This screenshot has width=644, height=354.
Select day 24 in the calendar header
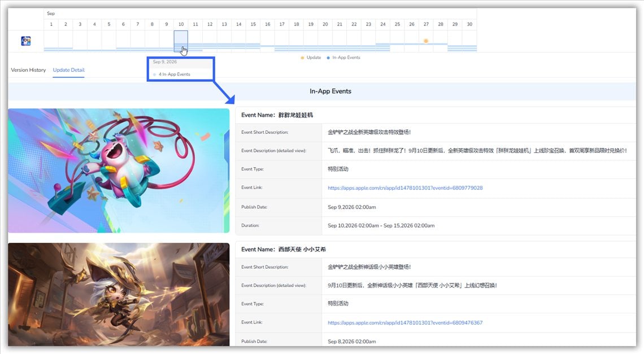click(383, 24)
